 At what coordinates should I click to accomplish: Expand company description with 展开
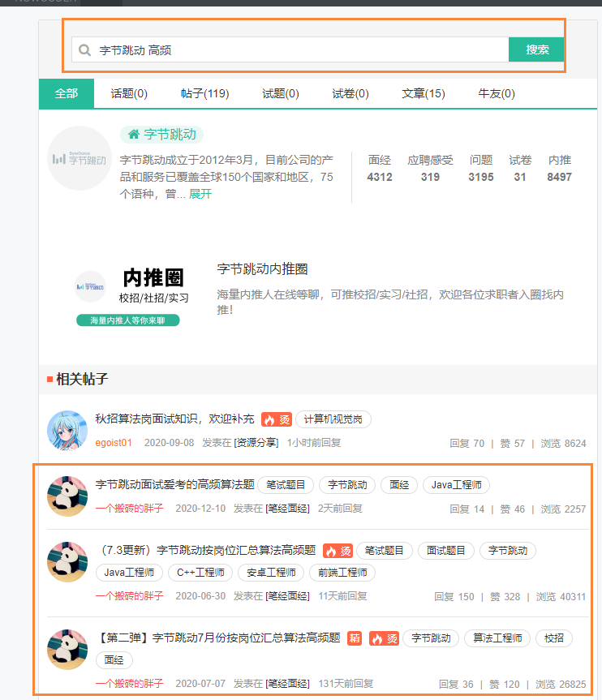[200, 194]
